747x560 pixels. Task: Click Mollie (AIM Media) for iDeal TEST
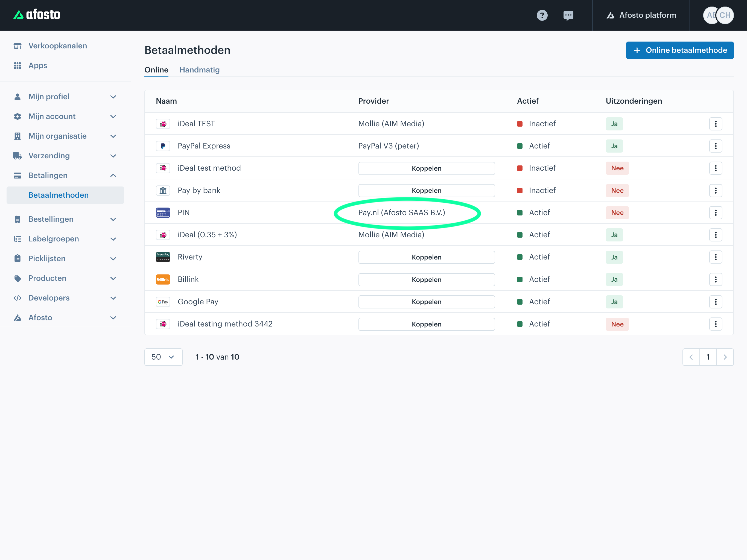(x=391, y=124)
